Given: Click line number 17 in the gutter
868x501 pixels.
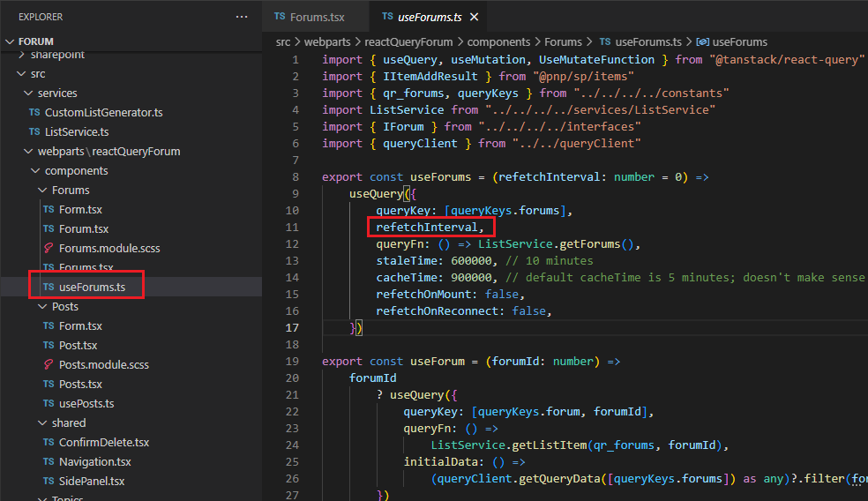Looking at the screenshot, I should tap(292, 327).
